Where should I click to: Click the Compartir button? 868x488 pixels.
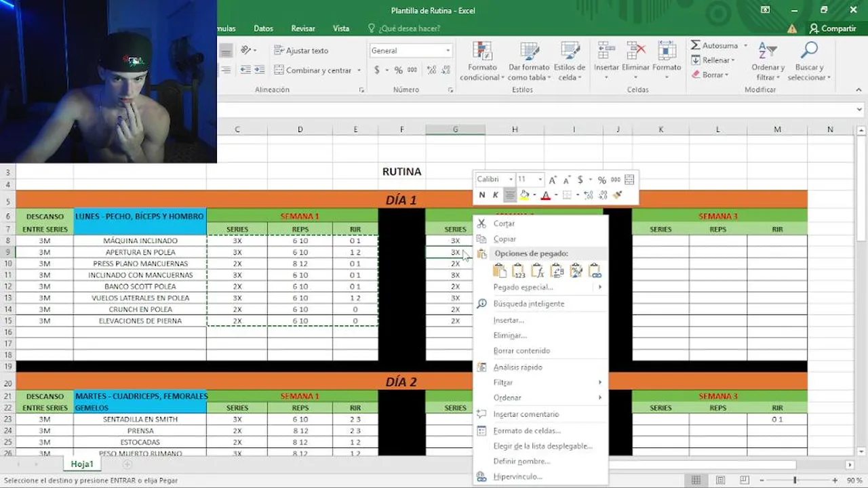pos(833,28)
